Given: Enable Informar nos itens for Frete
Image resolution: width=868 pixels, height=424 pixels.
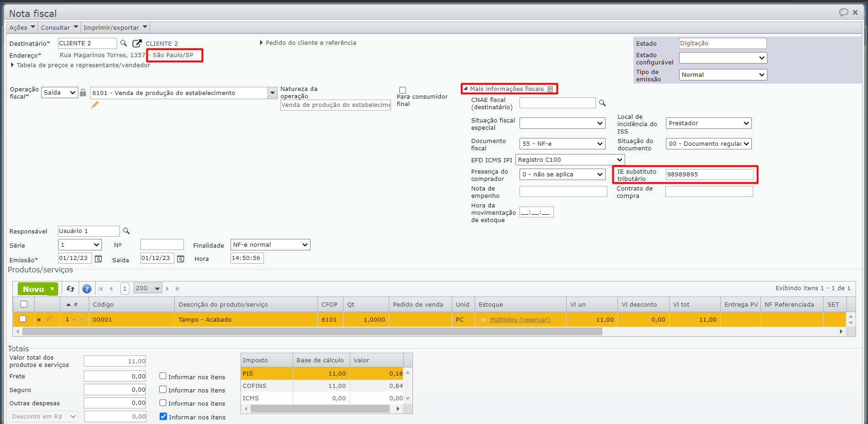Looking at the screenshot, I should click(163, 376).
